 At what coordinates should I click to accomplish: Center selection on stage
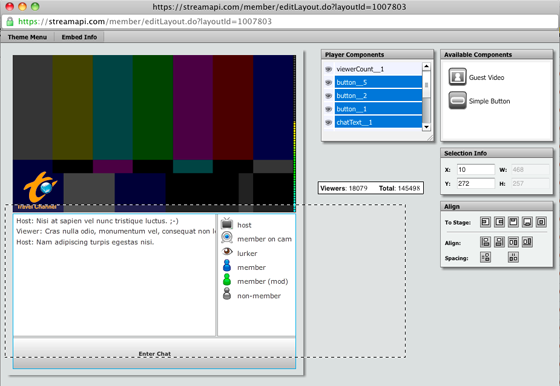541,222
